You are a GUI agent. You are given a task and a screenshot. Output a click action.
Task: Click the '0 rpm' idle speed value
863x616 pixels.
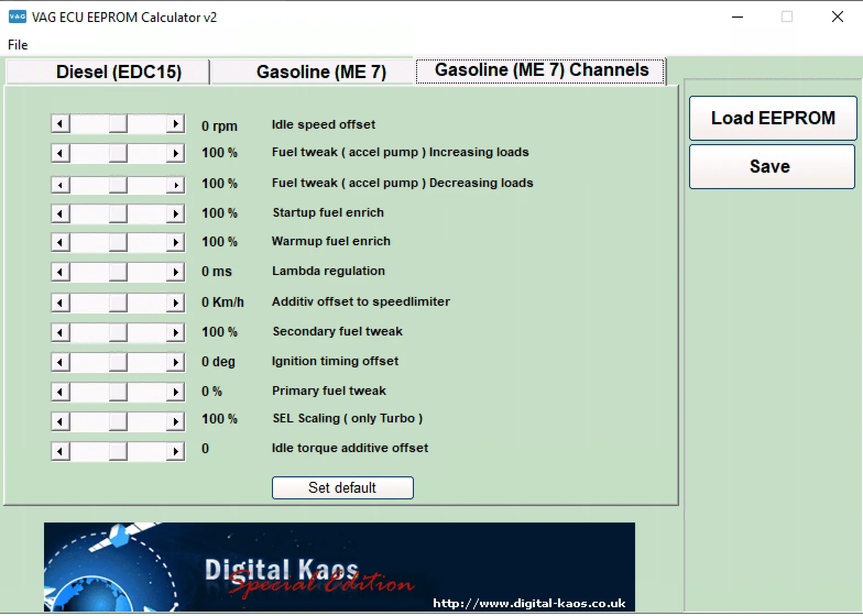tap(219, 126)
